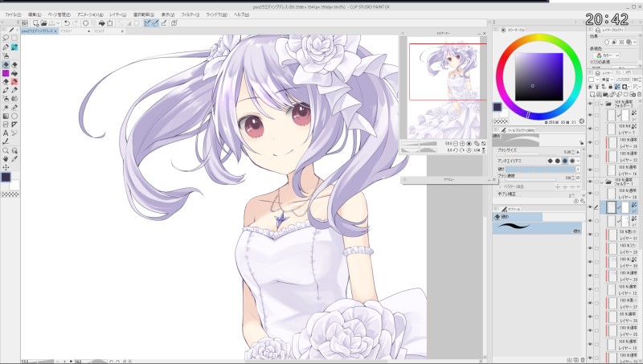Image resolution: width=643 pixels, height=364 pixels.
Task: Collapse the フォルダー 1 layer folder chevron
Action: point(602,182)
